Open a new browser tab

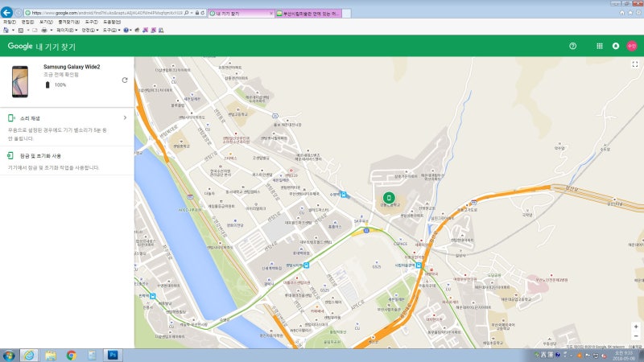[346, 13]
